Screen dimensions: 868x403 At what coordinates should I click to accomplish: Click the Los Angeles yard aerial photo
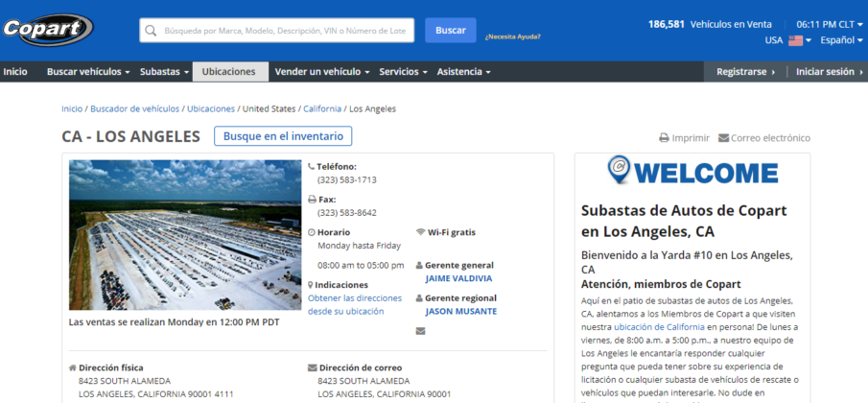tap(185, 235)
